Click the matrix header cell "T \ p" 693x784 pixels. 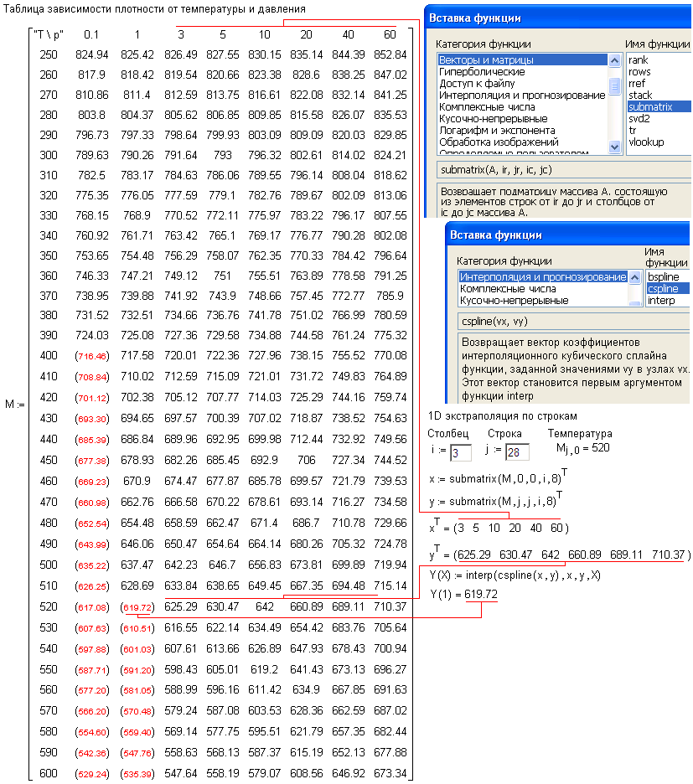tap(49, 34)
